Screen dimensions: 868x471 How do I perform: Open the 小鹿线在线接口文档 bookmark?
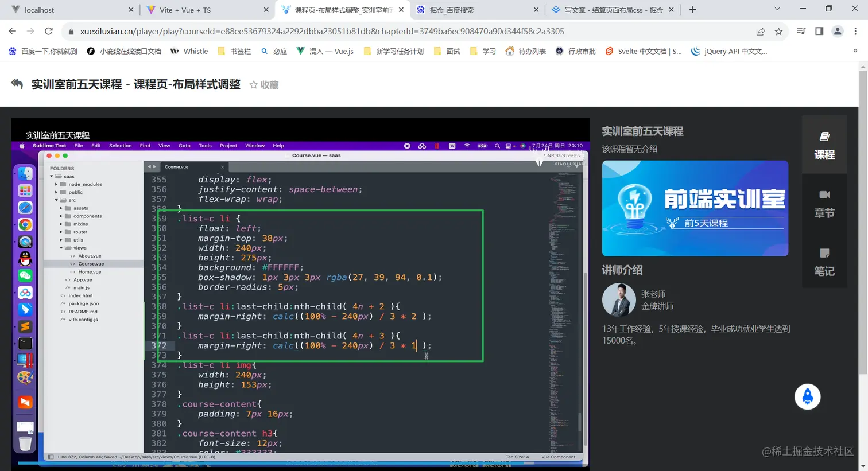click(x=125, y=51)
